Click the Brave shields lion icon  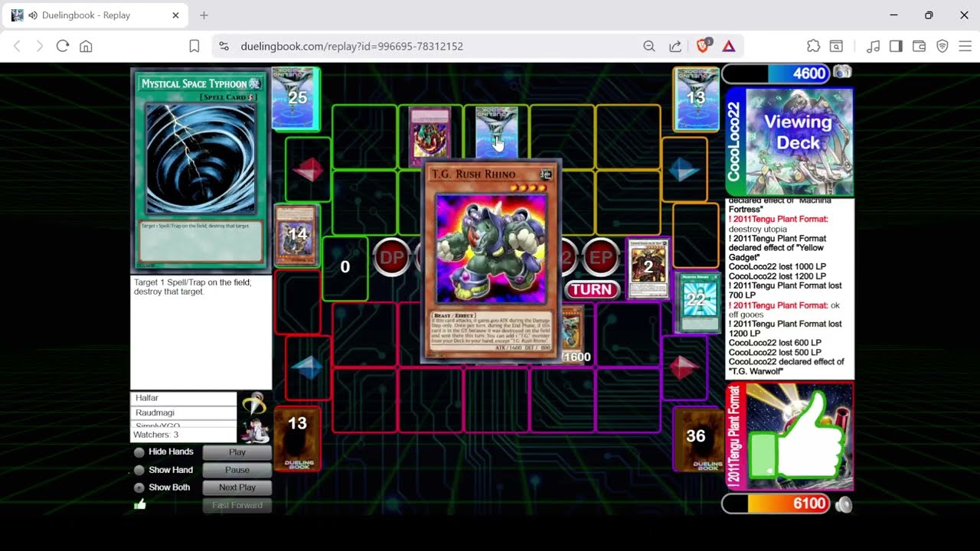[704, 46]
